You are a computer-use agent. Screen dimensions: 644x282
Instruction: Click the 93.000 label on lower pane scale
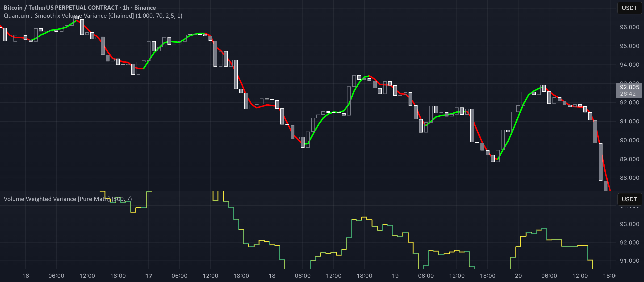[x=629, y=224]
